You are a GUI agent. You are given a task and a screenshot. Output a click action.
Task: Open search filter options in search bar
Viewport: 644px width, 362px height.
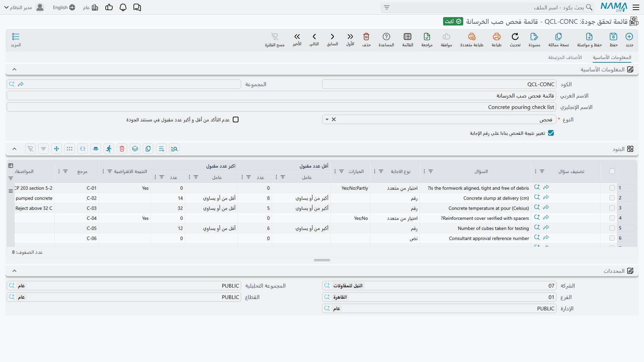click(387, 7)
